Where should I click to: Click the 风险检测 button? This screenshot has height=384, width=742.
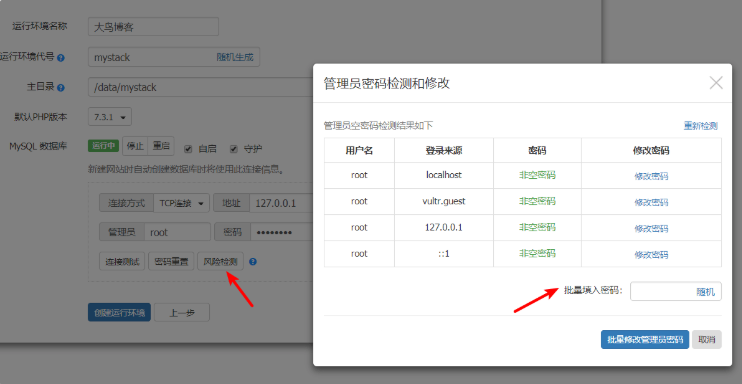(221, 261)
